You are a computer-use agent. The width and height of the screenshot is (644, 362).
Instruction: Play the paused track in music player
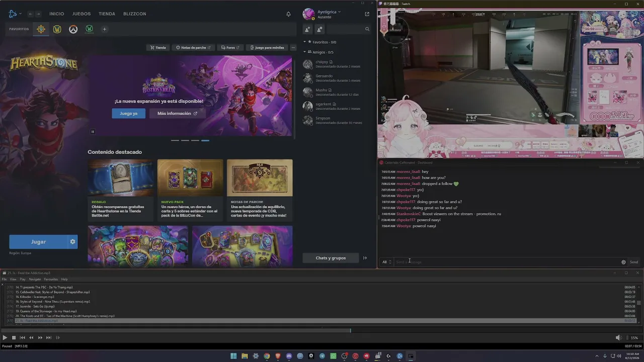(x=5, y=338)
